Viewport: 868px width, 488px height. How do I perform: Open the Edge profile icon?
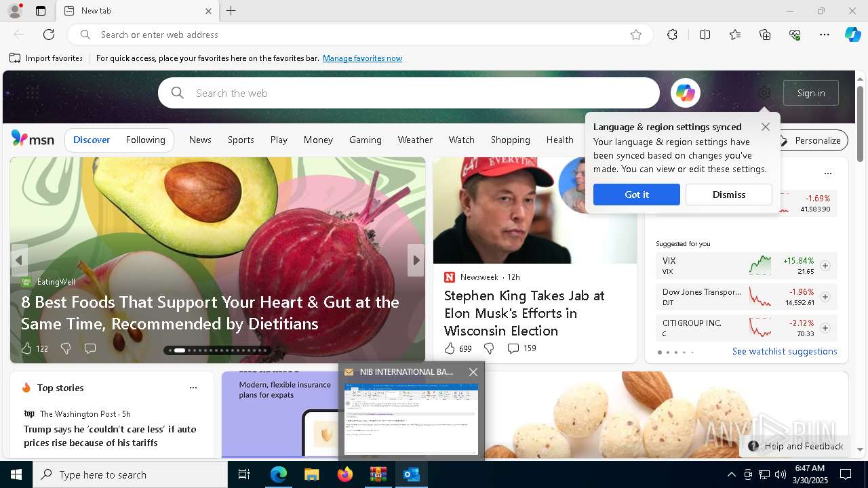click(x=14, y=11)
